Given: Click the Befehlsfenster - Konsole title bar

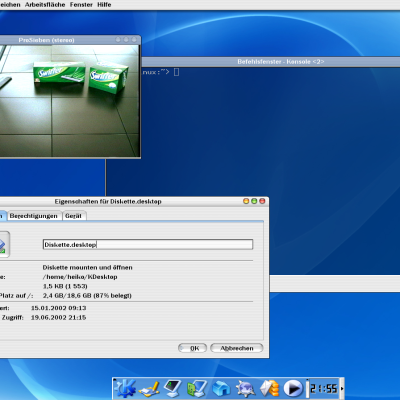Looking at the screenshot, I should pos(271,62).
